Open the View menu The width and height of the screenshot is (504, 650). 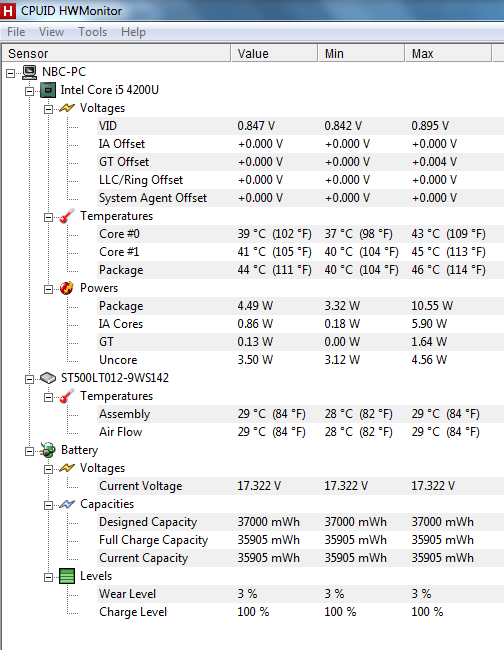pos(51,32)
